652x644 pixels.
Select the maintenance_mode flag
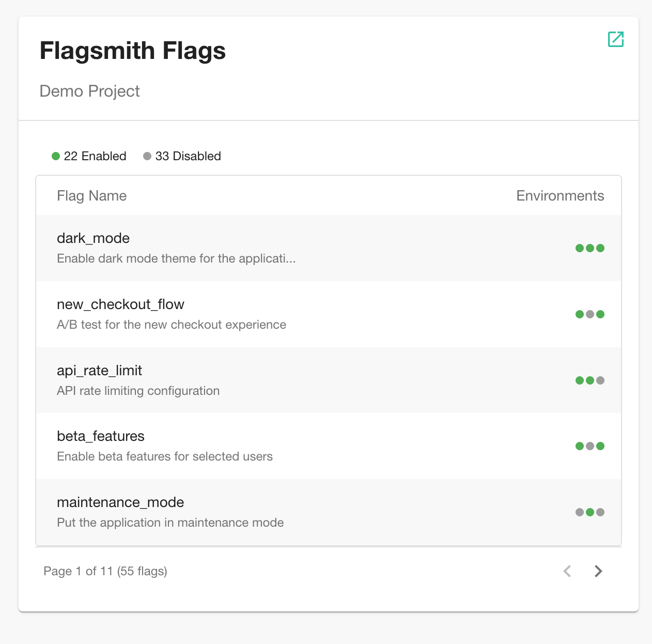(120, 502)
